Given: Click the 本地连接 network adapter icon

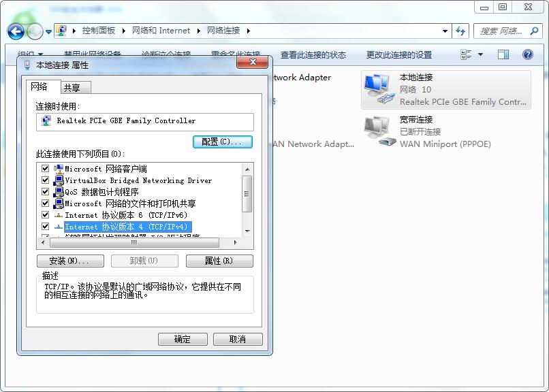Looking at the screenshot, I should coord(378,90).
